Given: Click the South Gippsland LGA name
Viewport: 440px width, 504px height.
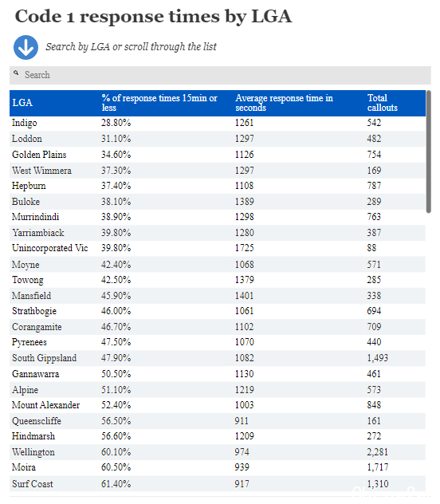Looking at the screenshot, I should (45, 358).
